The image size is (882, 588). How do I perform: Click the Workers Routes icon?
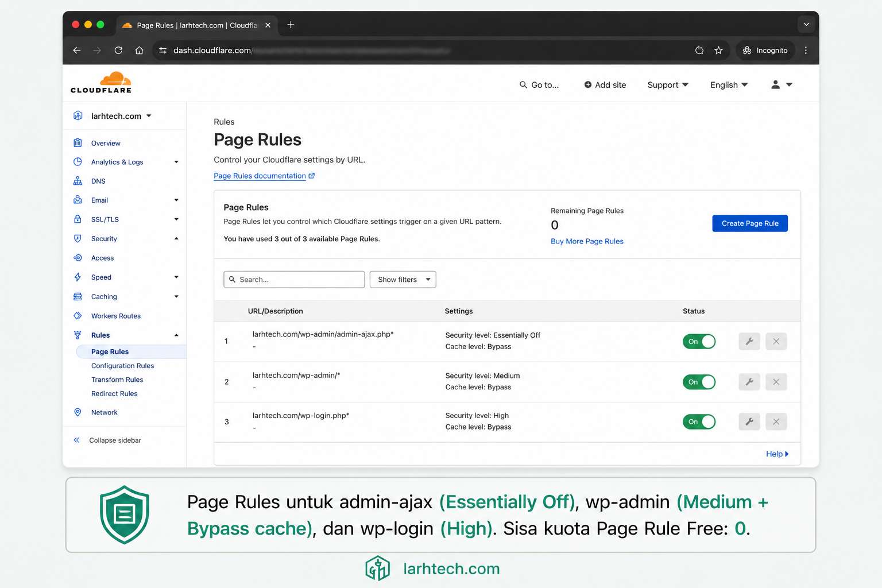[x=78, y=316]
